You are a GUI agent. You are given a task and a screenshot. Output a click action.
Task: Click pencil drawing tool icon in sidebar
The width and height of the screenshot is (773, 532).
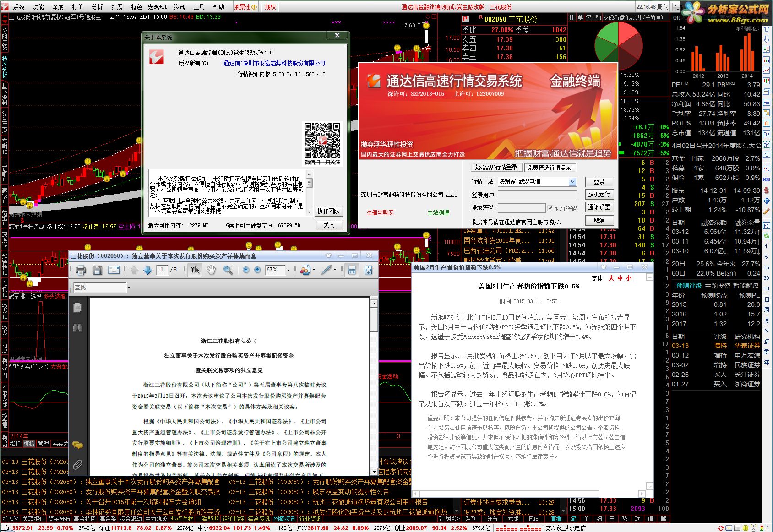[767, 211]
